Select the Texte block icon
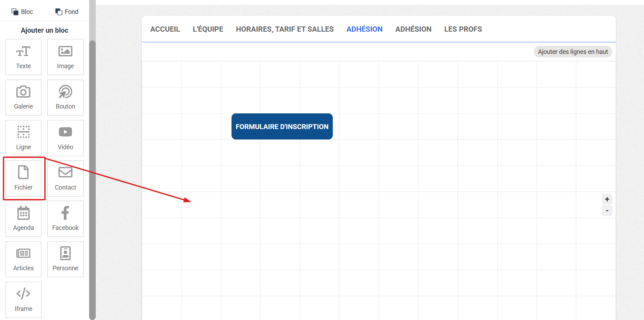The height and width of the screenshot is (320, 644). coord(23,57)
